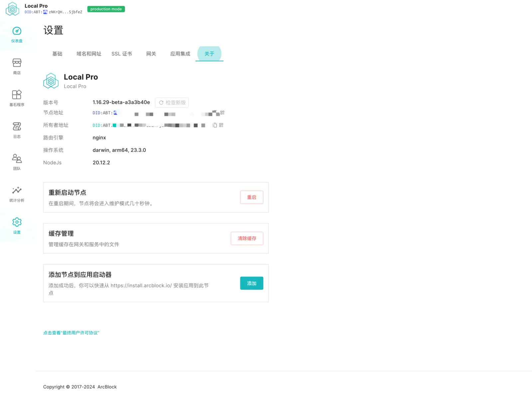Viewport: 532px width, 395px height.
Task: Show QR code for 节点地址
Action: point(222,113)
